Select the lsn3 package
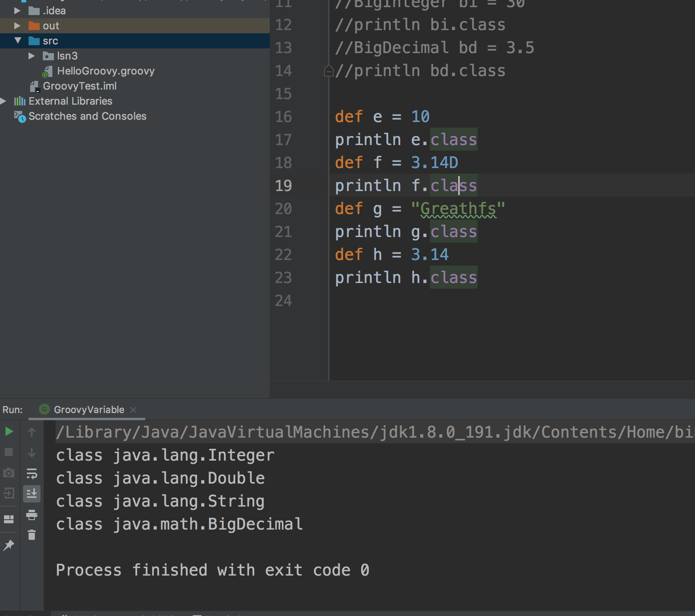Screen dimensions: 695x616 point(67,56)
